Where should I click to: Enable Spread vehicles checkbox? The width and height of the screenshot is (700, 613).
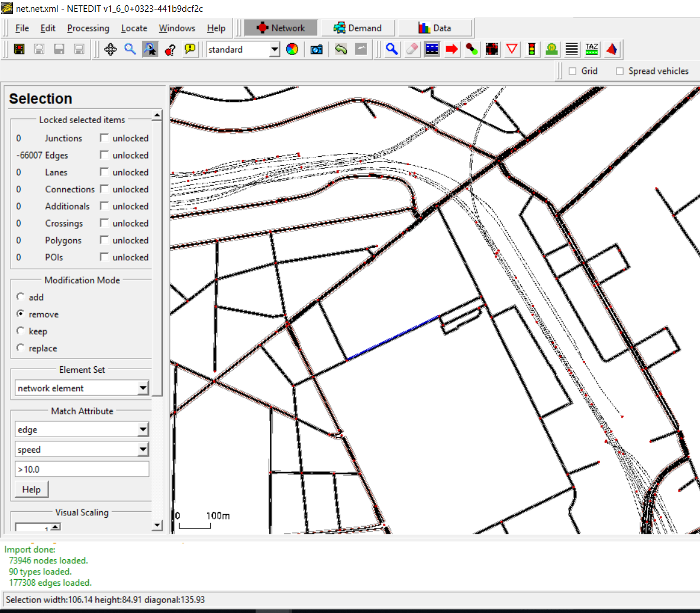[620, 71]
